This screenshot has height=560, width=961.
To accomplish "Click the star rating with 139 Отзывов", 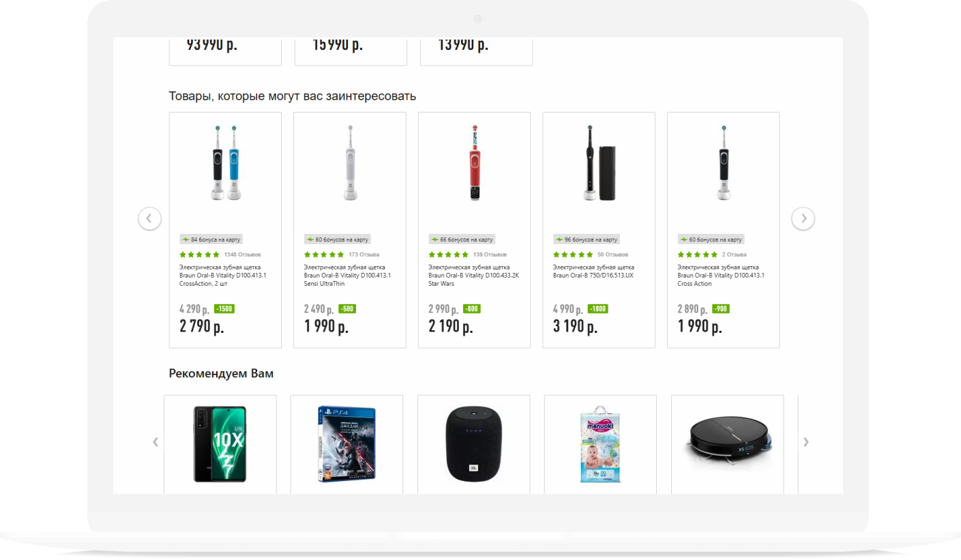I will 448,254.
